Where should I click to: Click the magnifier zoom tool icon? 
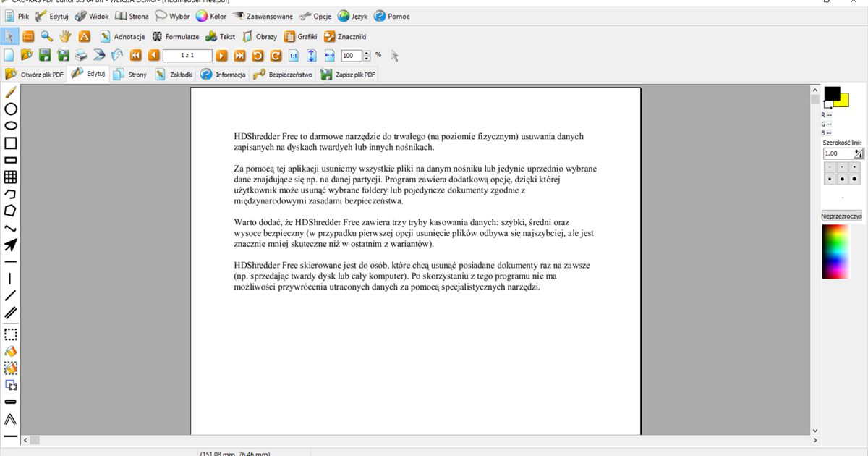tap(46, 36)
